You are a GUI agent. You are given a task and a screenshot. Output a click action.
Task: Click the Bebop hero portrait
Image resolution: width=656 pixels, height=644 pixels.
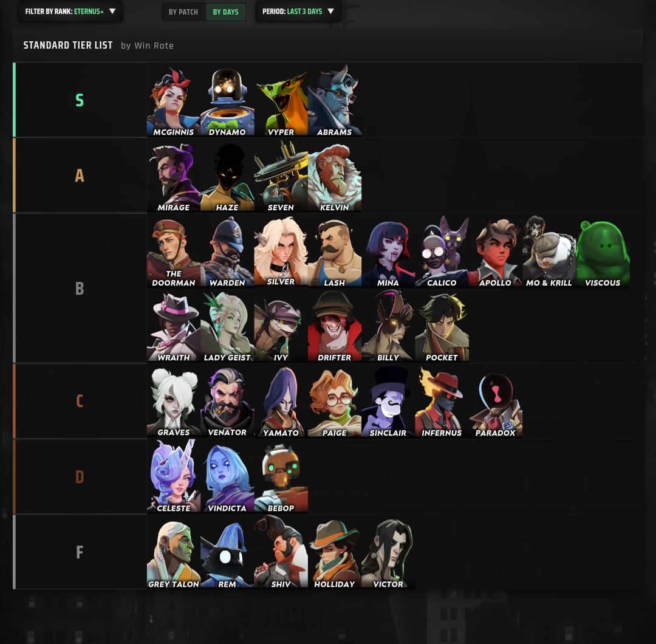click(x=281, y=476)
